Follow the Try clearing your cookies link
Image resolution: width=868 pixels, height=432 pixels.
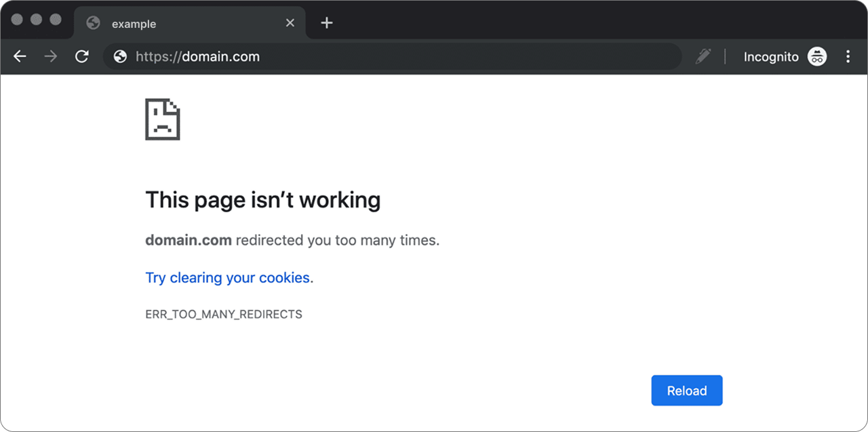click(229, 277)
